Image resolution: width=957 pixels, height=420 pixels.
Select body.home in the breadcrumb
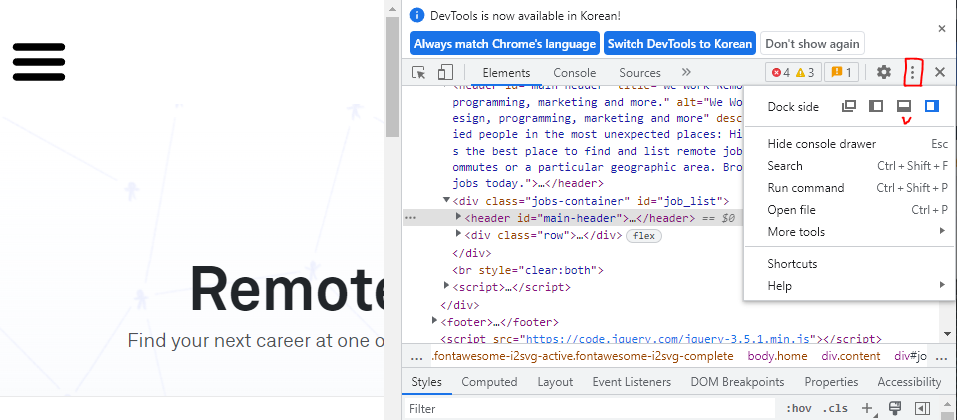coord(778,357)
